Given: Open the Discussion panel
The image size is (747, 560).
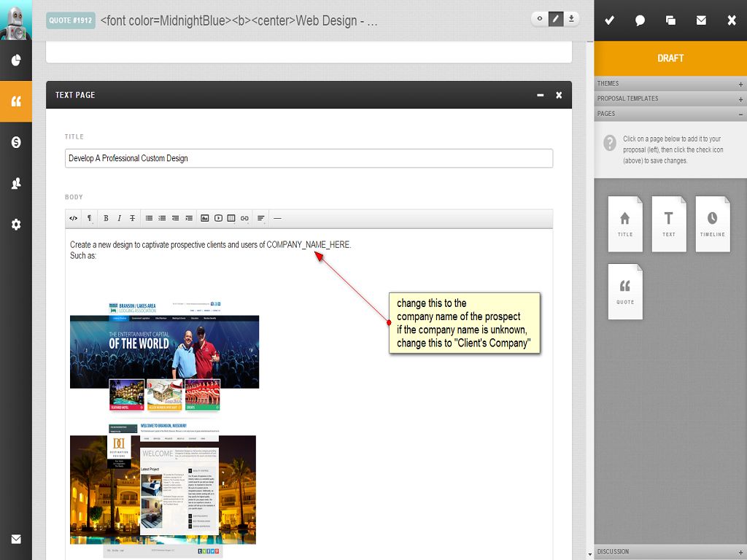Looking at the screenshot, I should coord(670,552).
